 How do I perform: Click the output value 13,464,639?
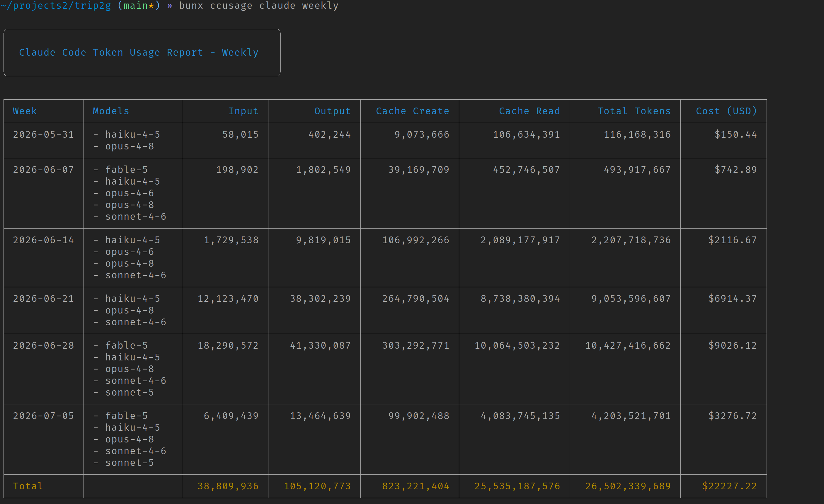320,416
